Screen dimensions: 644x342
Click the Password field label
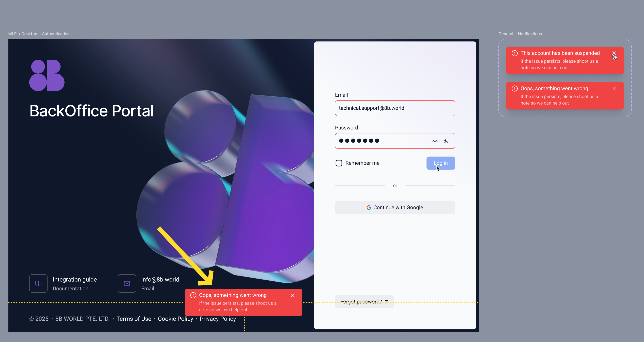[x=346, y=128]
